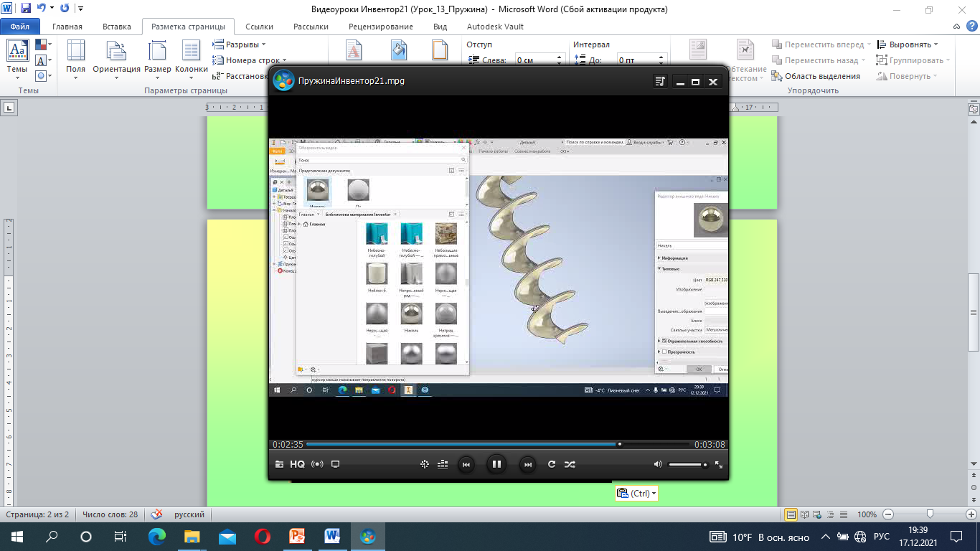980x551 pixels.
Task: Click the watermark icon in ribbon
Action: click(354, 50)
